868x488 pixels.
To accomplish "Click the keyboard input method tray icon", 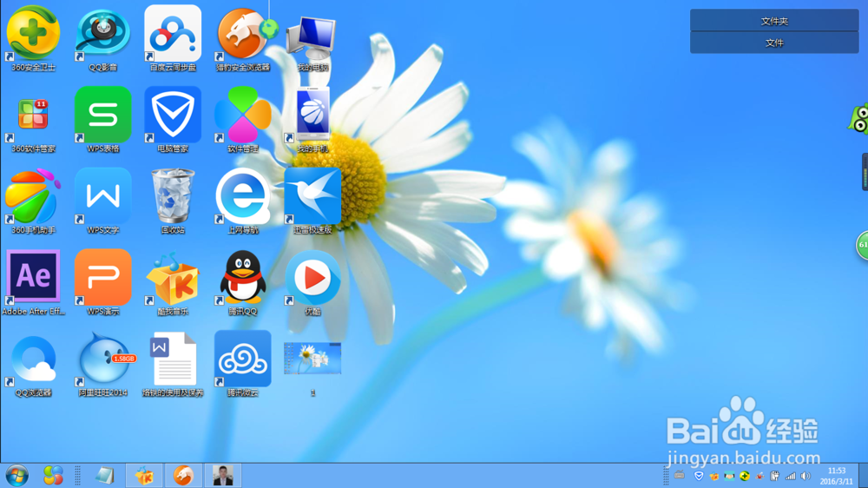I will (x=680, y=475).
